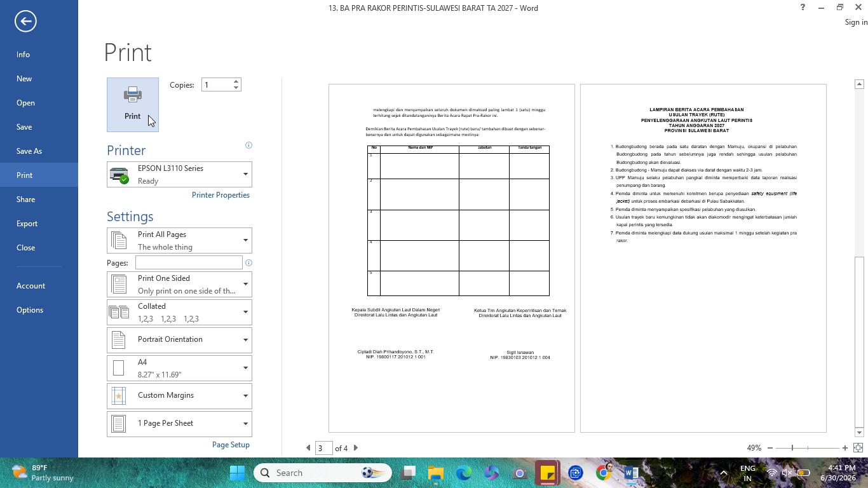This screenshot has width=868, height=488.
Task: Open the Custom Margins dropdown
Action: tap(179, 396)
